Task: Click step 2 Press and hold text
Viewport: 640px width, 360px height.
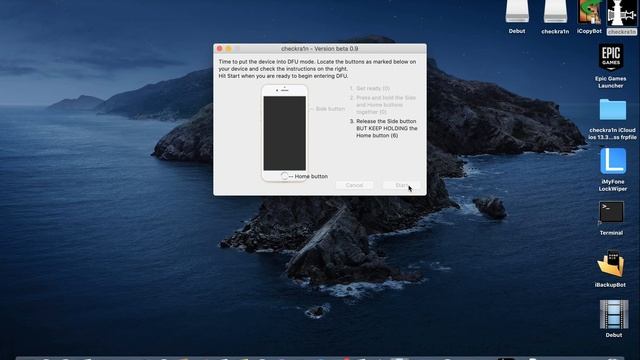Action: pyautogui.click(x=383, y=105)
